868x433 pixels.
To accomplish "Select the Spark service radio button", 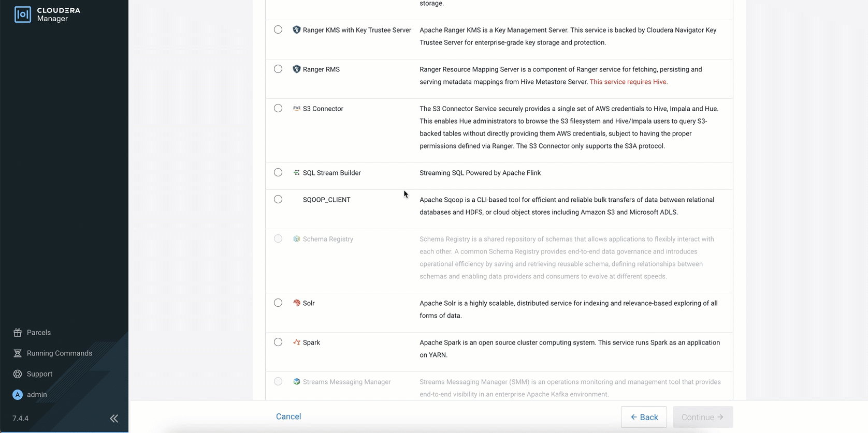I will coord(278,342).
